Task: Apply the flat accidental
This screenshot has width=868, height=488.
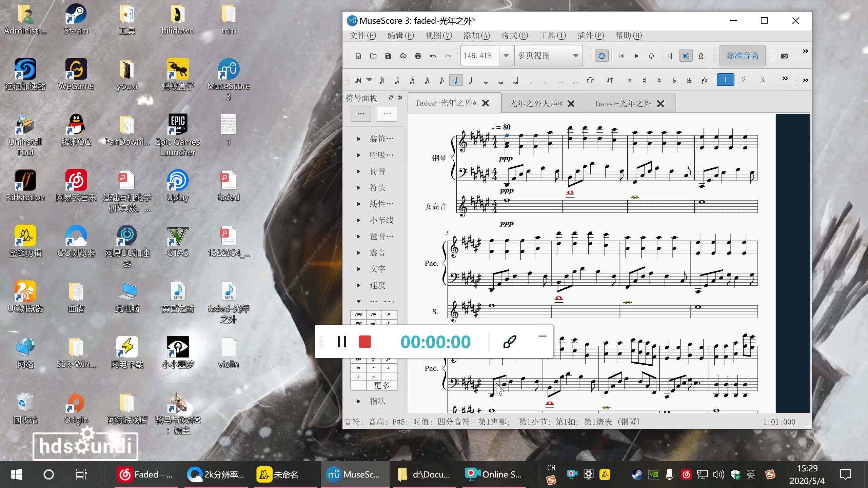Action: point(674,80)
